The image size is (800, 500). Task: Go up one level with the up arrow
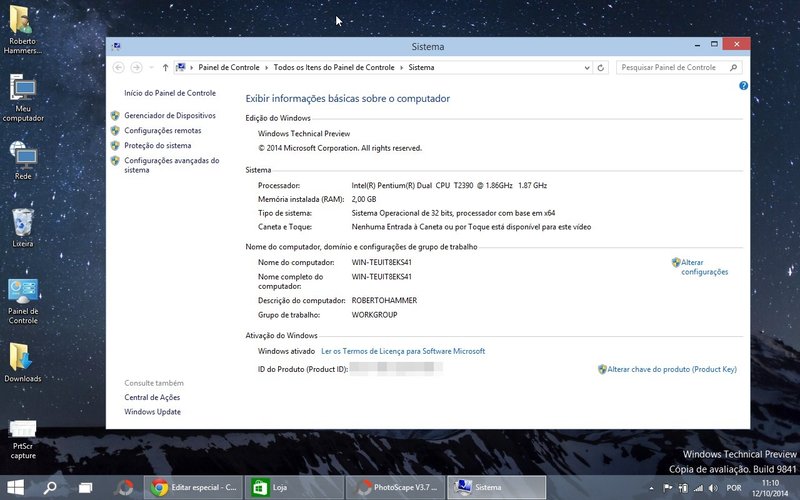[165, 67]
